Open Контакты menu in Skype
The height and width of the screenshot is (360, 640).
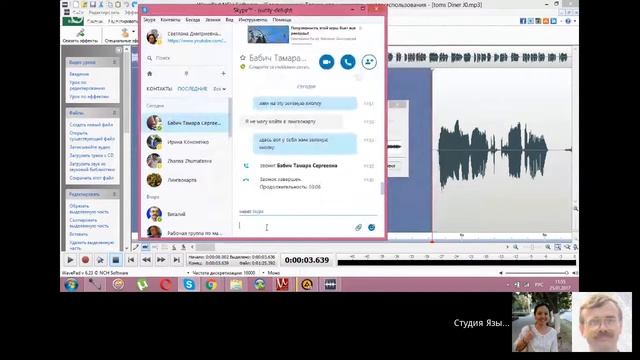(170, 20)
